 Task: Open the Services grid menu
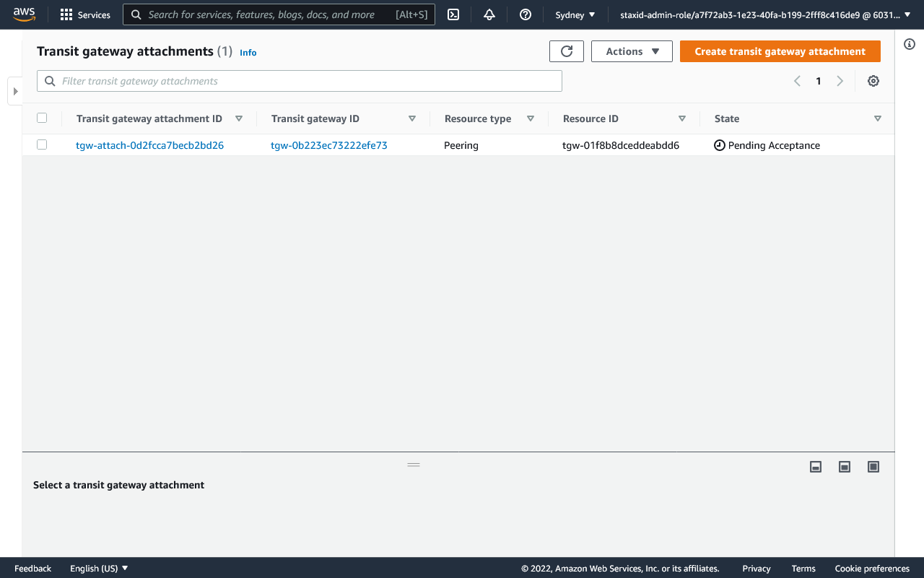[x=85, y=14]
